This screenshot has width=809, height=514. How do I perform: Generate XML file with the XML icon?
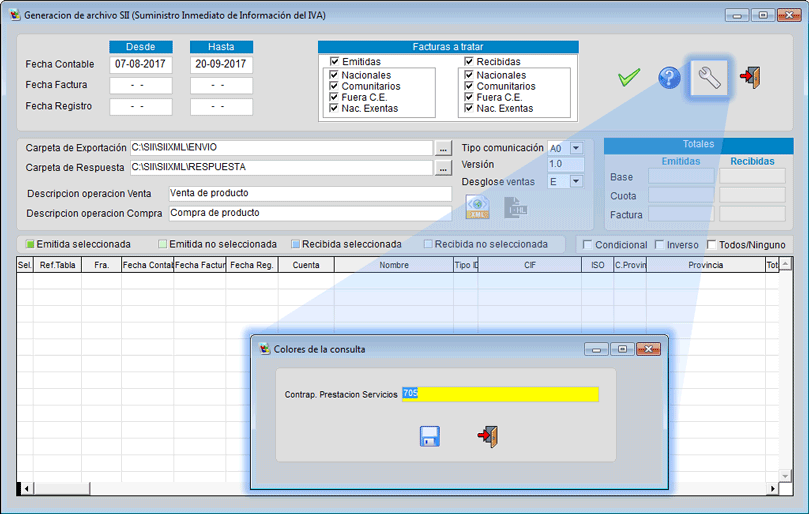coord(478,207)
